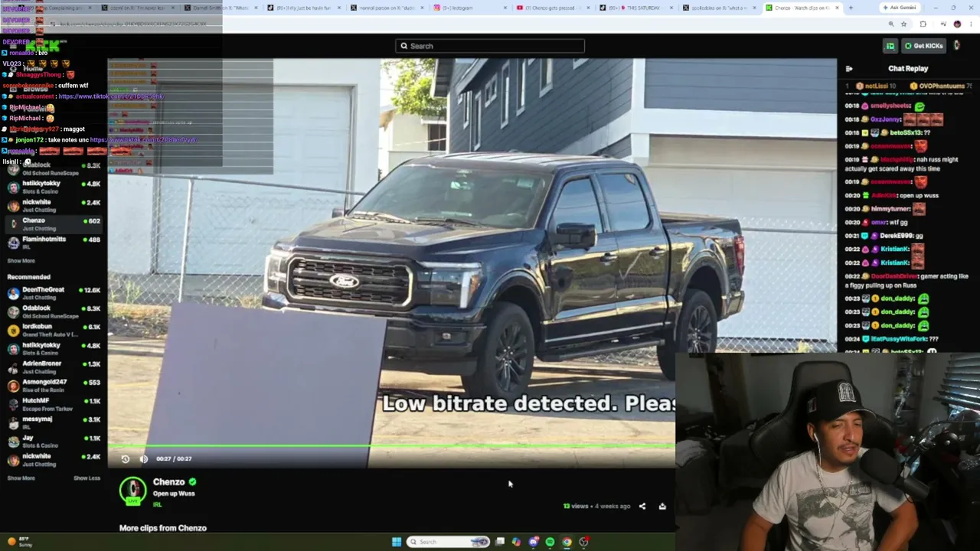980x551 pixels.
Task: Open Copilot from the taskbar
Action: click(x=517, y=542)
